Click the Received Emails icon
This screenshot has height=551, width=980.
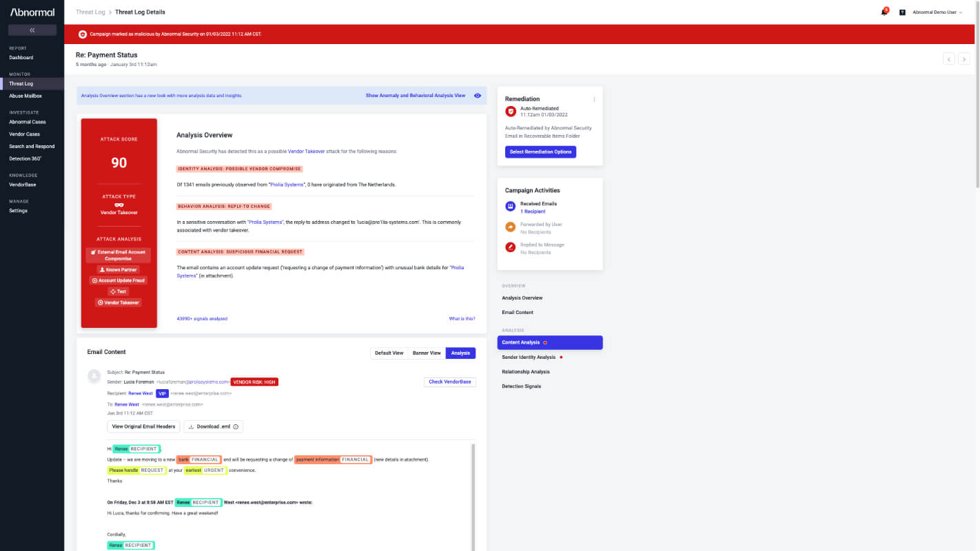[x=511, y=206]
